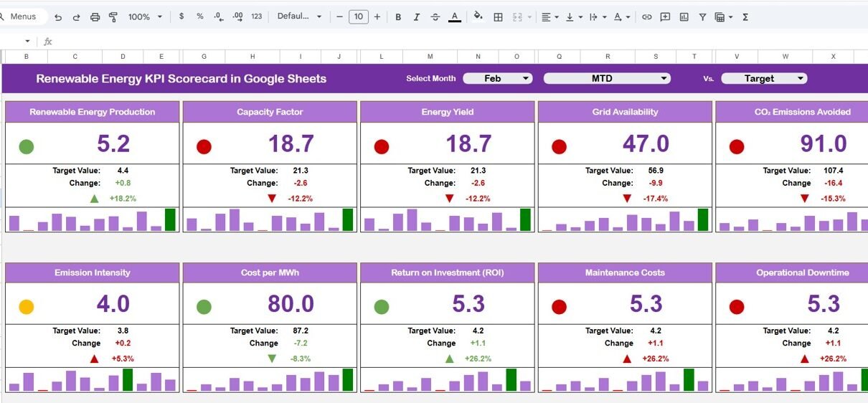Image resolution: width=868 pixels, height=403 pixels.
Task: Click the Print icon
Action: [x=95, y=16]
